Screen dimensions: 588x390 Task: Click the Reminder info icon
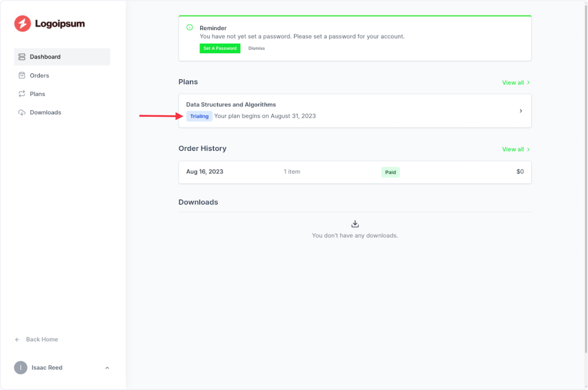point(189,28)
